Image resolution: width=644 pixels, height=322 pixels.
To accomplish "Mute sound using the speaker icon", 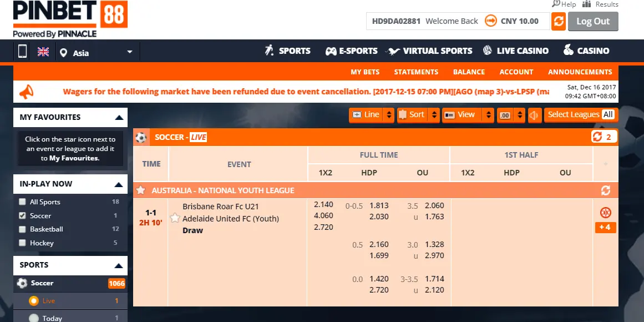I will 534,115.
